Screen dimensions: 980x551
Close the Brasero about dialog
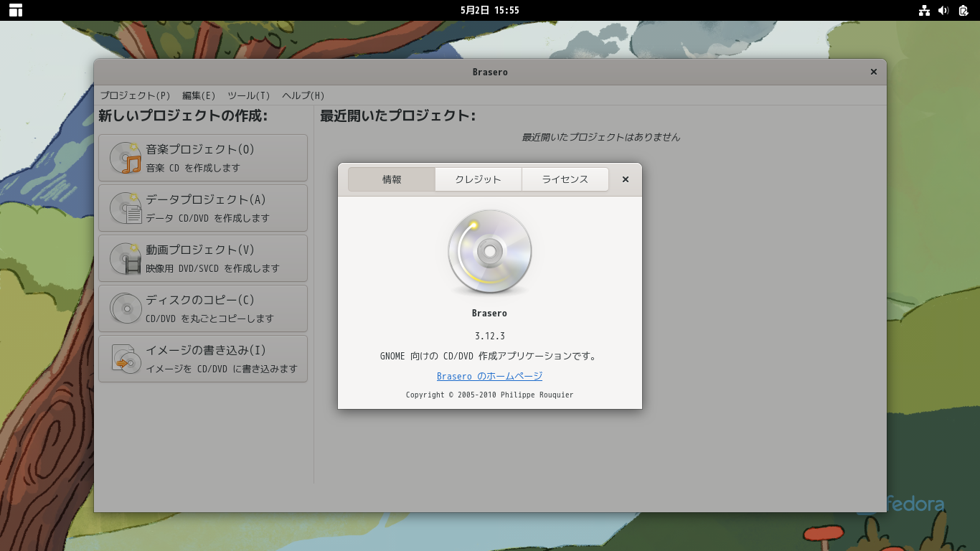(x=626, y=179)
